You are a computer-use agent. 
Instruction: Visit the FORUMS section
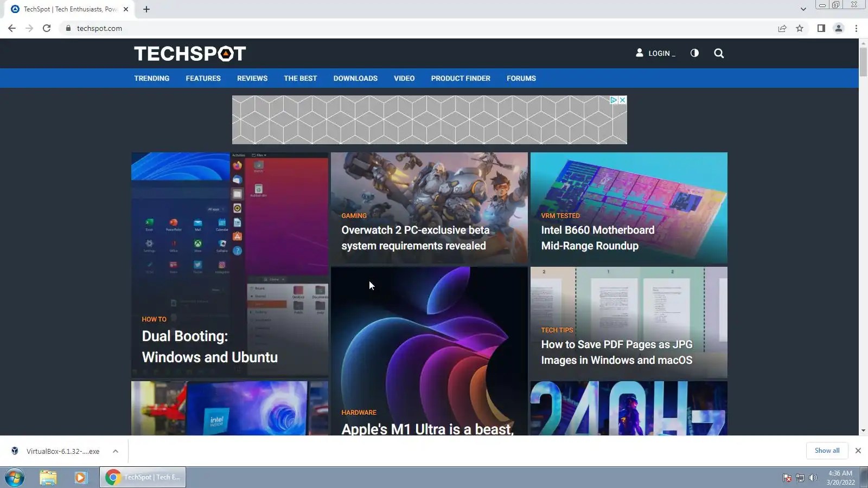click(521, 78)
